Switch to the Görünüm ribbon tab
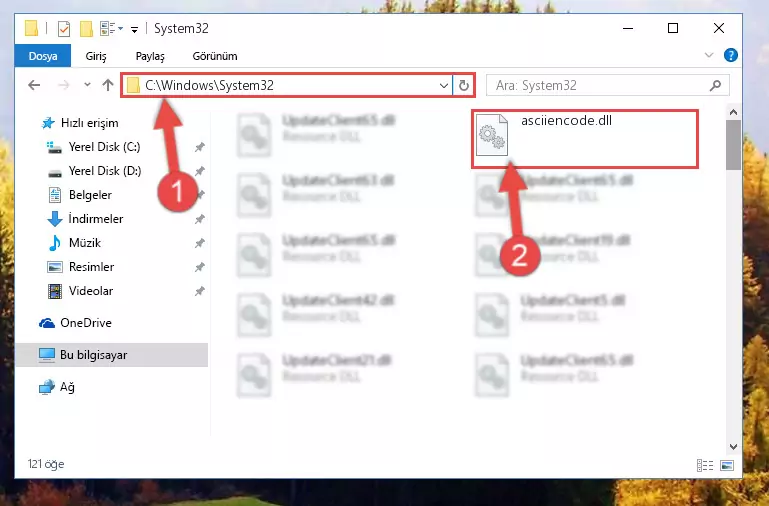 point(215,56)
